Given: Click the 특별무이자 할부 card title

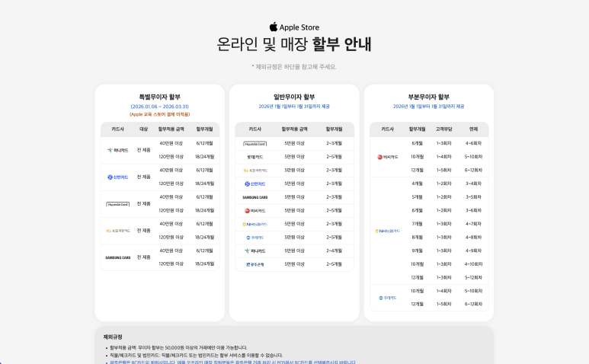Looking at the screenshot, I should (x=160, y=97).
